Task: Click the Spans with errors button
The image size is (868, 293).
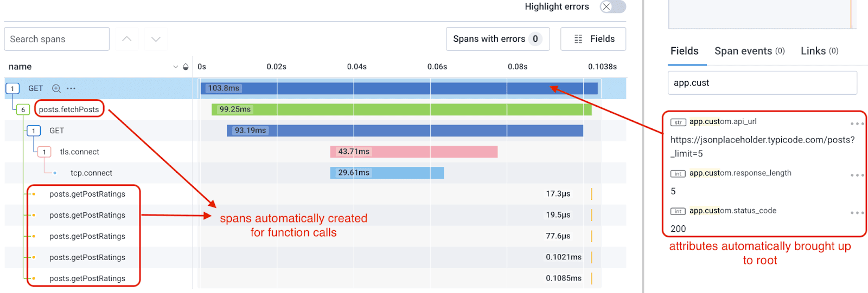Action: [x=497, y=39]
